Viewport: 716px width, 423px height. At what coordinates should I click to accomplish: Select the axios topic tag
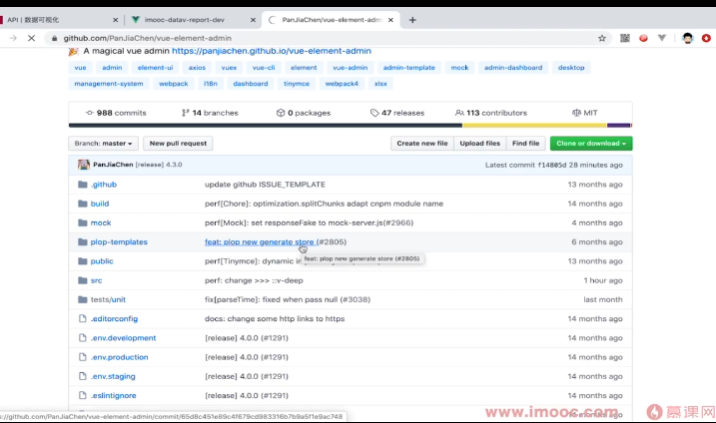[x=197, y=68]
